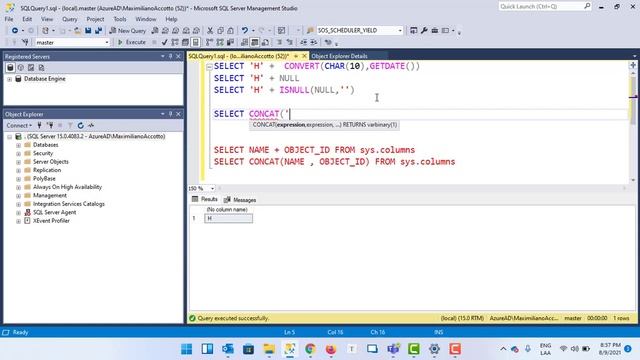Open Google Chrome from taskbar
Screen dimensions: 640x360
[310, 349]
